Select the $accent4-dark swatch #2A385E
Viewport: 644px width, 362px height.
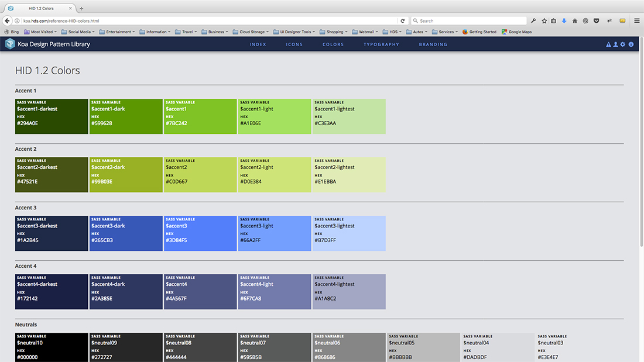tap(126, 291)
